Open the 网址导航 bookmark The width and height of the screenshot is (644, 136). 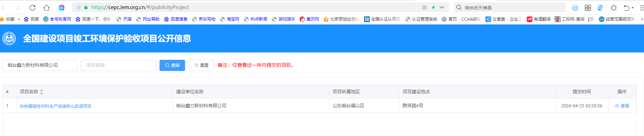pos(148,19)
